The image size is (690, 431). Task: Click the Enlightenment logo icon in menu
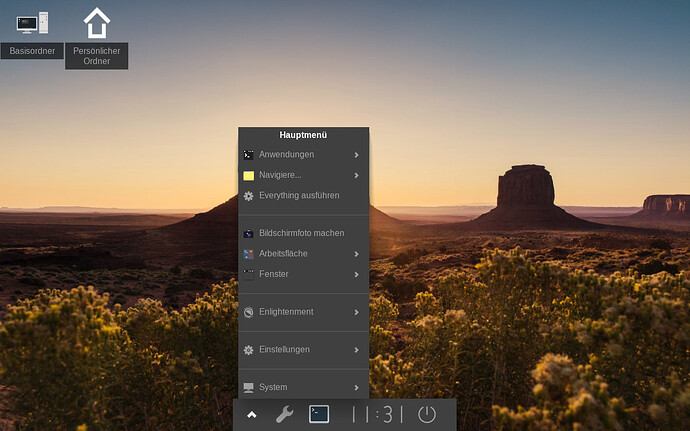[249, 312]
